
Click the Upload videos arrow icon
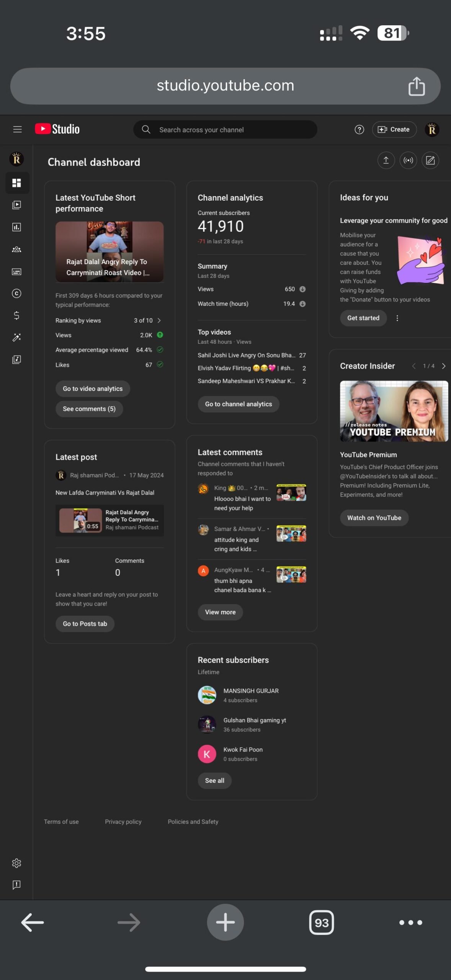pos(386,160)
